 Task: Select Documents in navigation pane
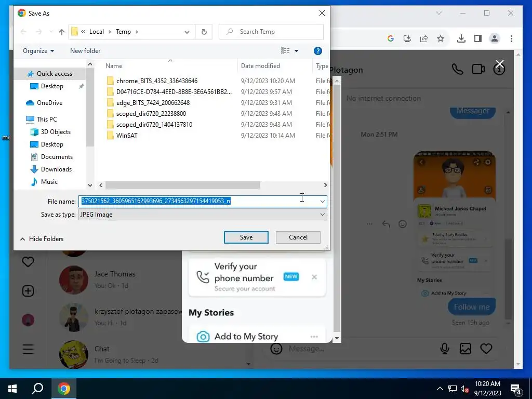tap(57, 157)
